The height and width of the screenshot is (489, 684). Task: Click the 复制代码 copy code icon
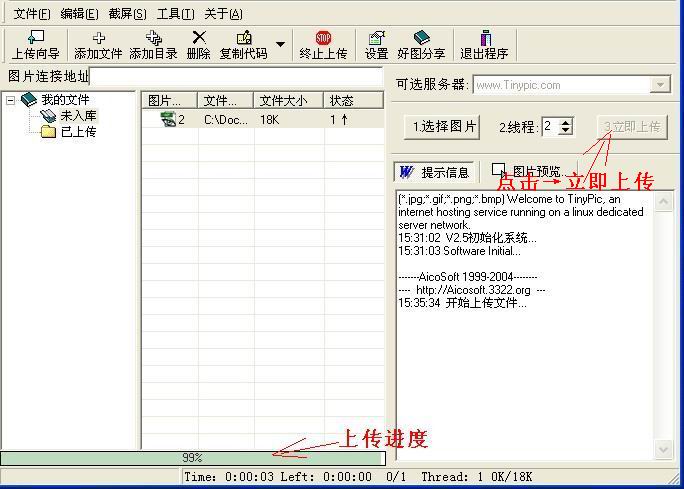(243, 45)
